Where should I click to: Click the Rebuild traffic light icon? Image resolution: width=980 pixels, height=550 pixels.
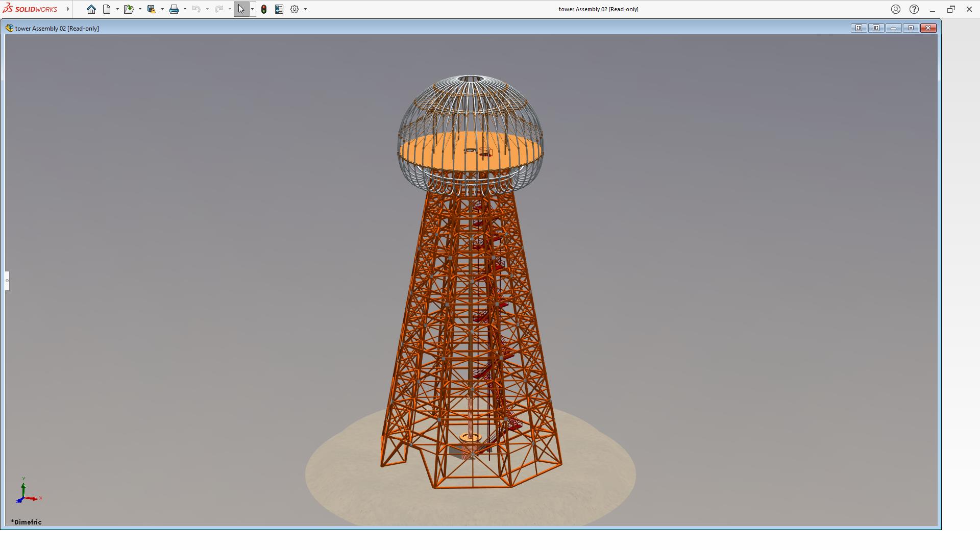(x=264, y=9)
